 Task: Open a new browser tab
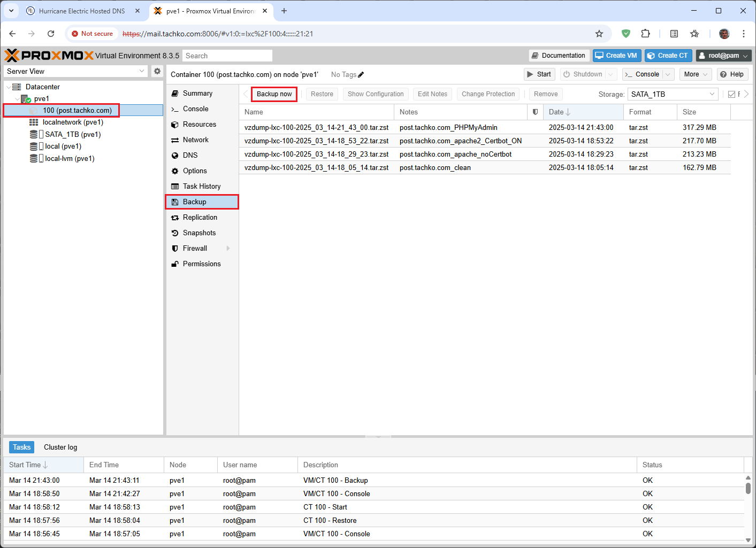(x=284, y=11)
